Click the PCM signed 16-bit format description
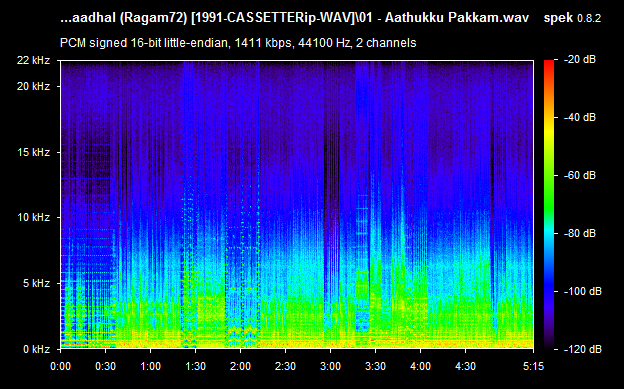624x389 pixels. coord(238,43)
